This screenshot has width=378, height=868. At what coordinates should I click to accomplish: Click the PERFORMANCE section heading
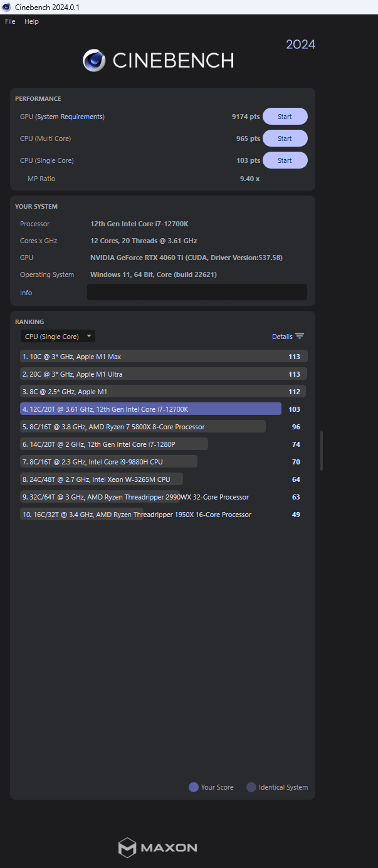coord(38,99)
